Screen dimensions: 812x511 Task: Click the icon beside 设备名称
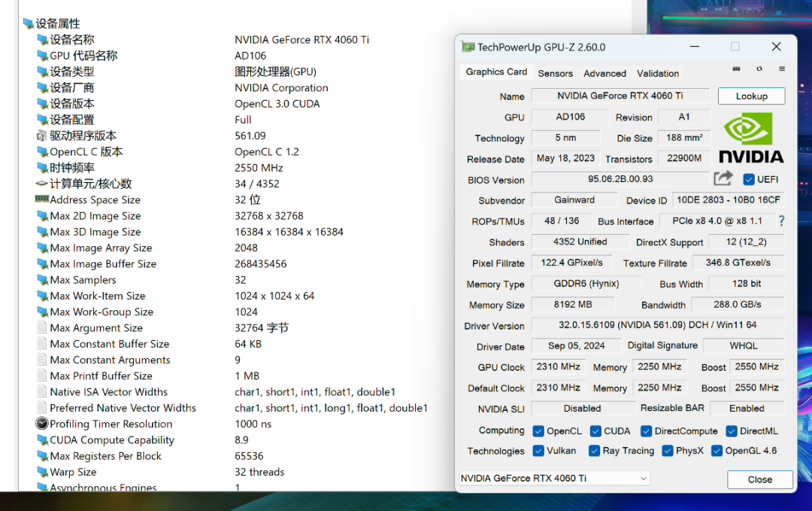(x=42, y=39)
